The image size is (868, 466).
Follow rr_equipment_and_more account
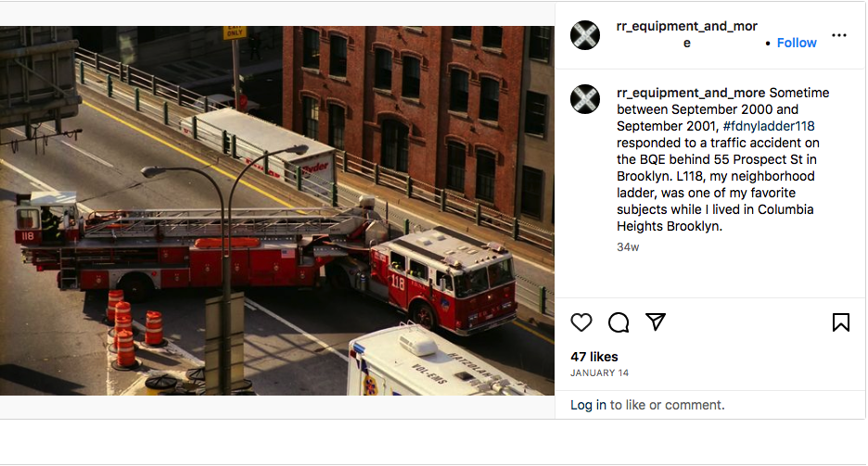pyautogui.click(x=797, y=44)
